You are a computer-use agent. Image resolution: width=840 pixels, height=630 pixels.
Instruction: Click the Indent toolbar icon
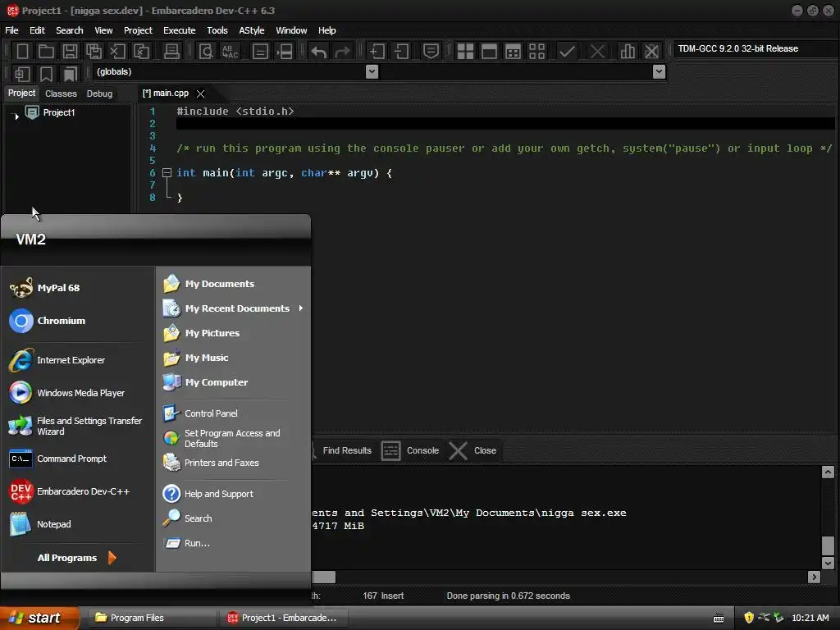click(377, 52)
